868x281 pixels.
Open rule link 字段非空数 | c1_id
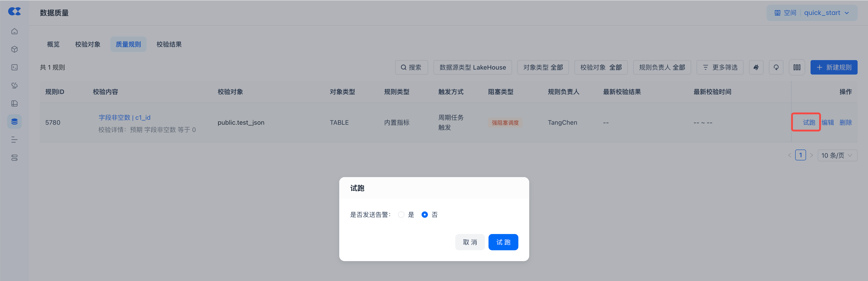pos(124,117)
